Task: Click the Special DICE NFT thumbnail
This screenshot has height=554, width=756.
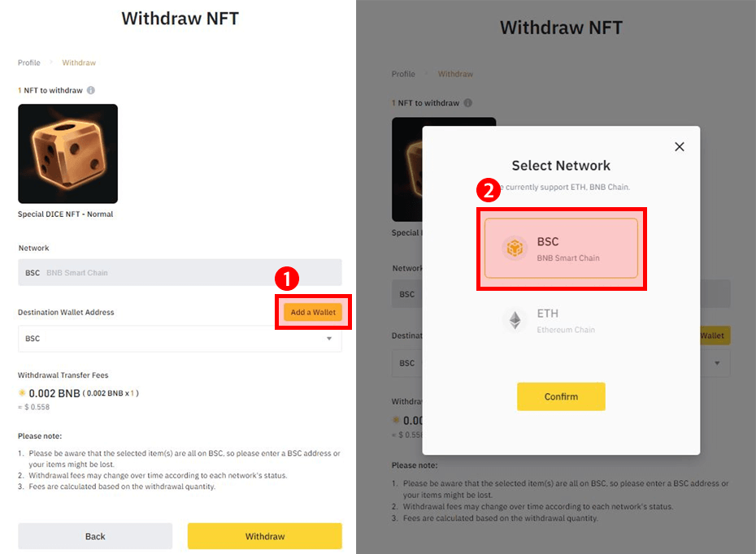Action: pos(67,154)
